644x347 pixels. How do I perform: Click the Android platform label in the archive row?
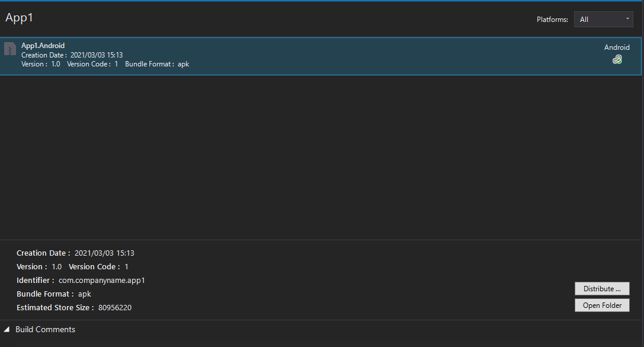click(617, 47)
